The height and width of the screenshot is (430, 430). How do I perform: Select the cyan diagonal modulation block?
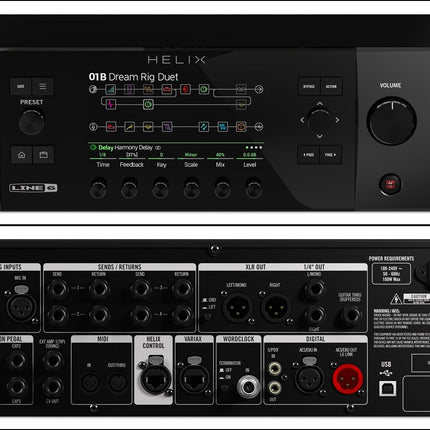pyautogui.click(x=204, y=127)
